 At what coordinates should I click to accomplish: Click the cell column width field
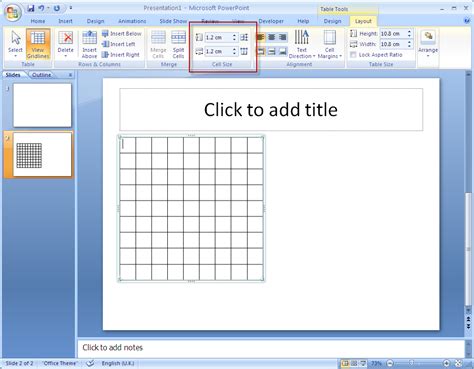click(x=218, y=51)
